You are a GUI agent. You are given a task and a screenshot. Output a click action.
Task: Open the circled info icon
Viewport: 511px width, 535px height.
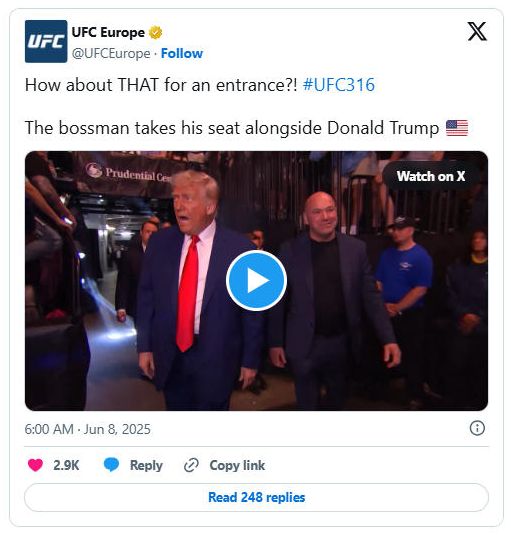(x=477, y=428)
